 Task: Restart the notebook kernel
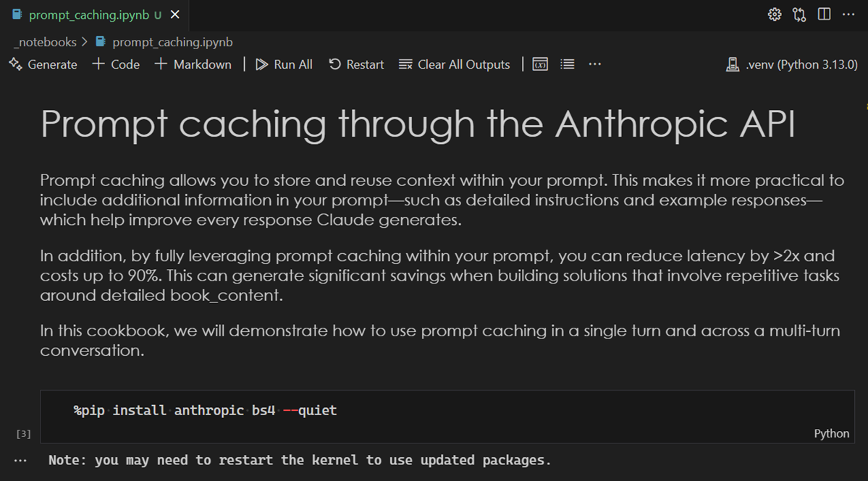click(x=355, y=64)
